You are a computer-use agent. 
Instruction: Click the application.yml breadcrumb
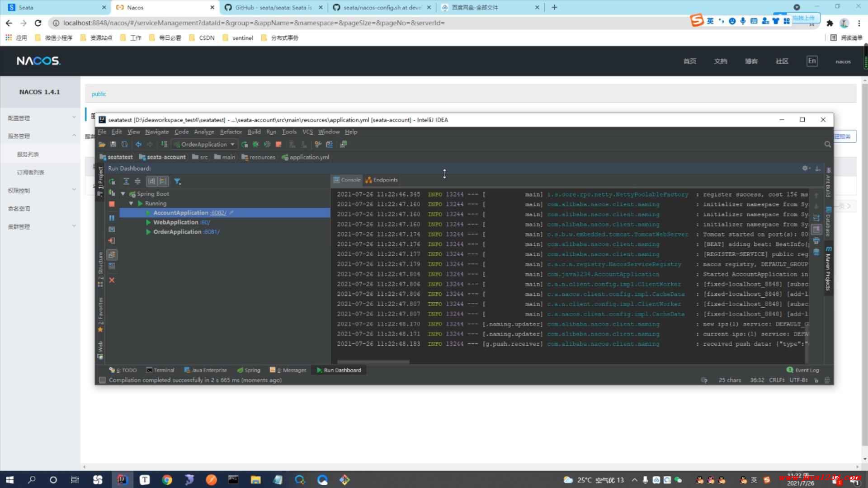pyautogui.click(x=306, y=157)
